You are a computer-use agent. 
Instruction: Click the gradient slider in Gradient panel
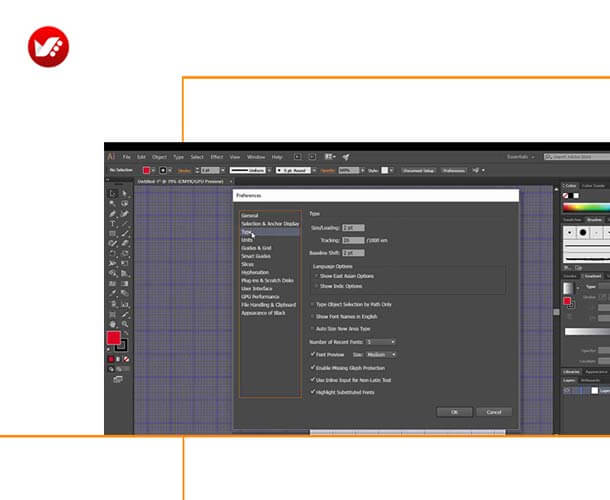pos(587,332)
